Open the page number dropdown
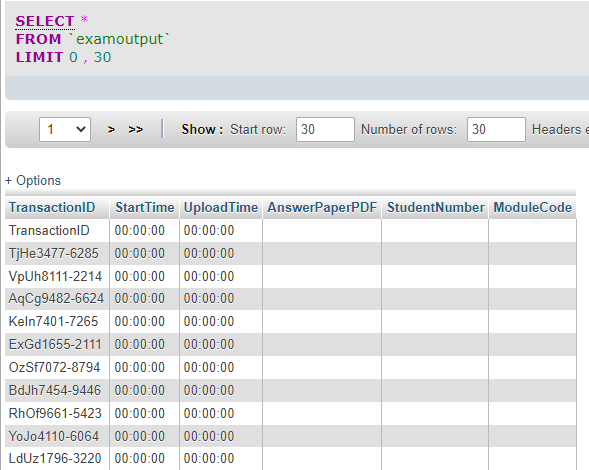 (65, 130)
